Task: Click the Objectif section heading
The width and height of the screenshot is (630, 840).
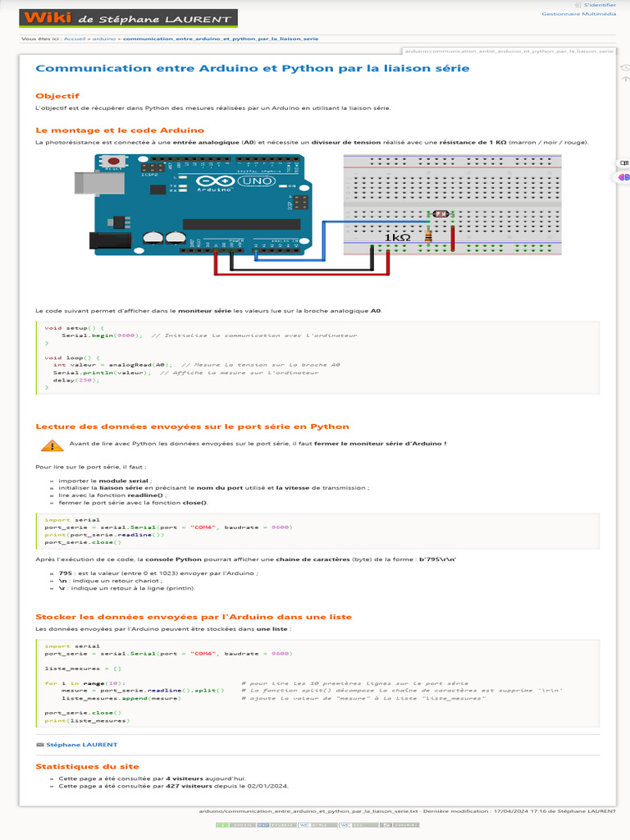Action: (x=57, y=96)
